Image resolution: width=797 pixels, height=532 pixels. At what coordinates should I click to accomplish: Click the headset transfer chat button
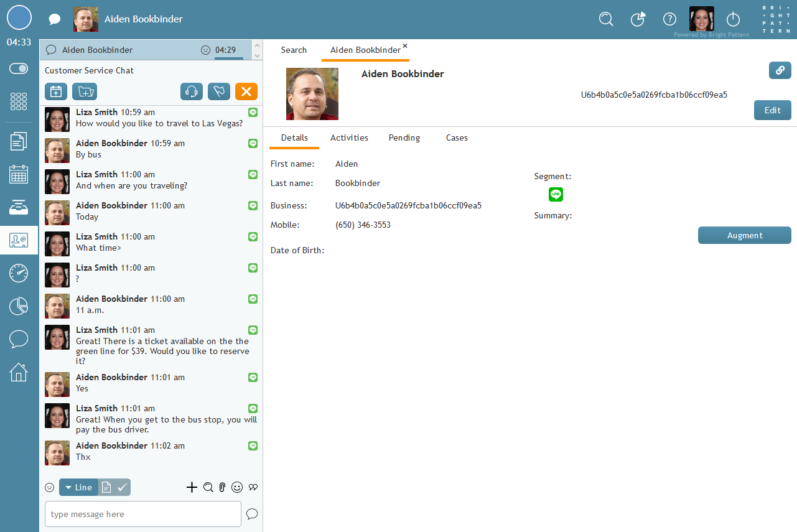coord(192,91)
